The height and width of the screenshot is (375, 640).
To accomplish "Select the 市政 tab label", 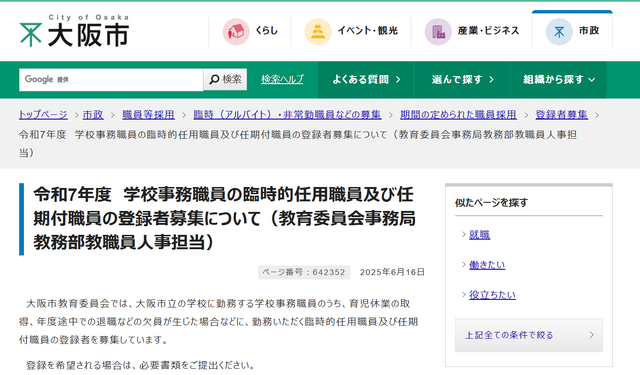I will (589, 31).
